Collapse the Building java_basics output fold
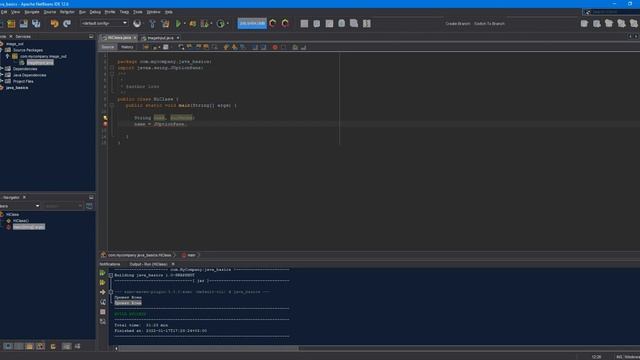640x360 pixels. [111, 276]
